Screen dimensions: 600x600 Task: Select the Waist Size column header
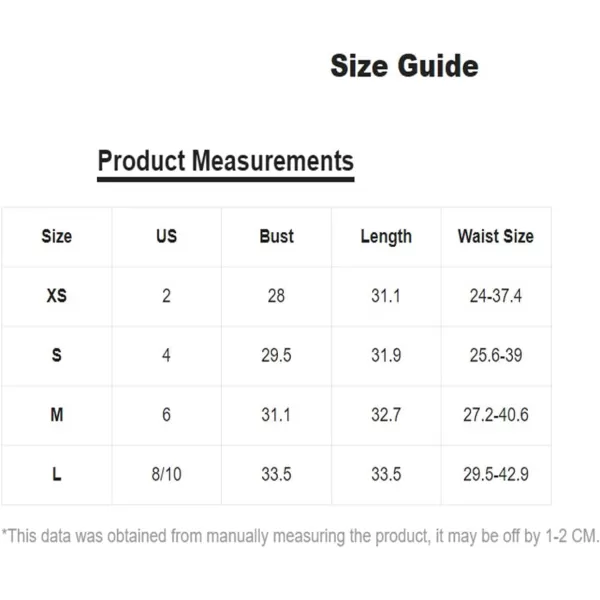[496, 236]
